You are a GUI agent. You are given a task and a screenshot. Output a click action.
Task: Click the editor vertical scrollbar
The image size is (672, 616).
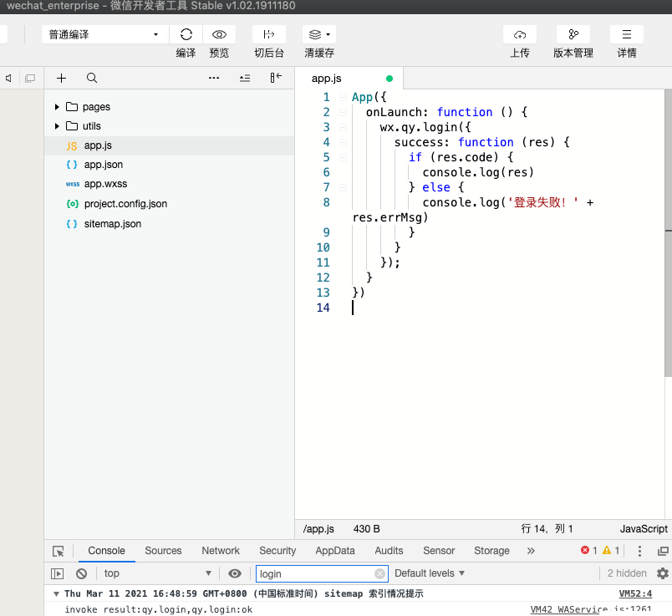pyautogui.click(x=668, y=234)
